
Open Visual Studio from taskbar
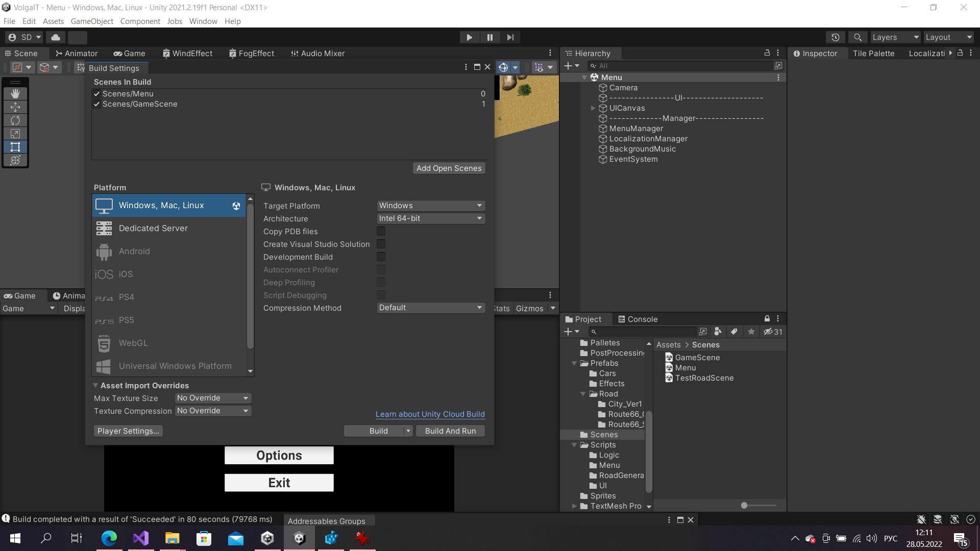click(x=141, y=538)
